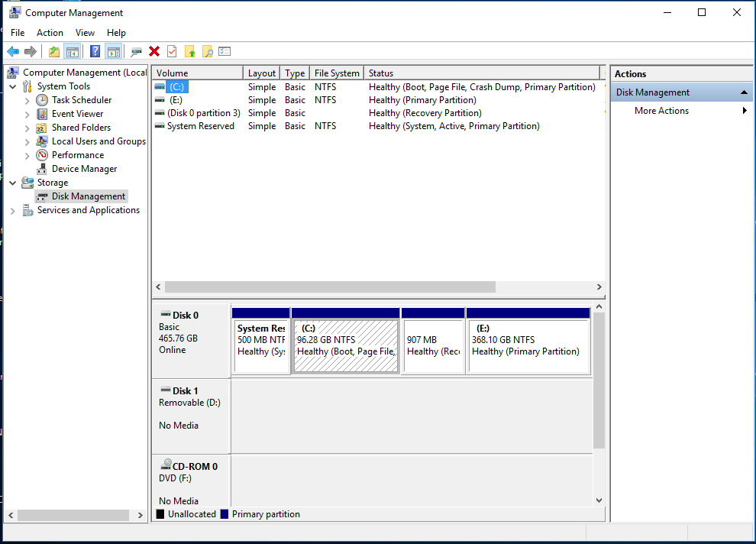Open the File menu
756x544 pixels.
click(x=18, y=33)
